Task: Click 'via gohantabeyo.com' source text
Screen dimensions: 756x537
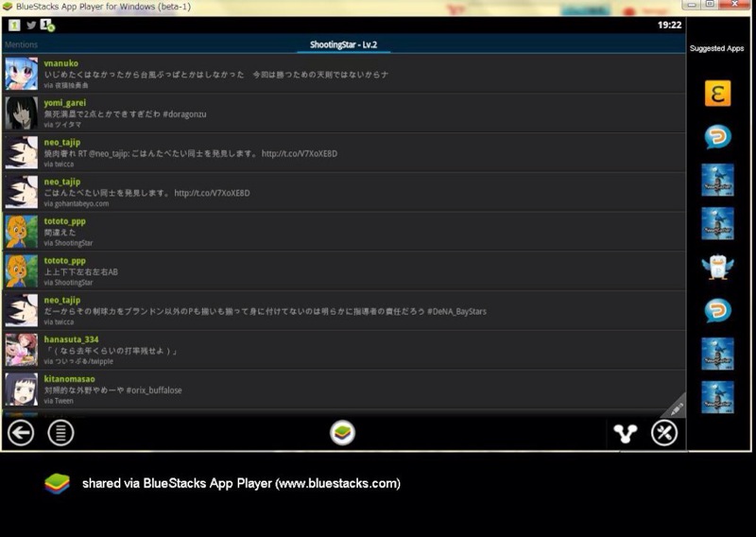Action: (77, 203)
